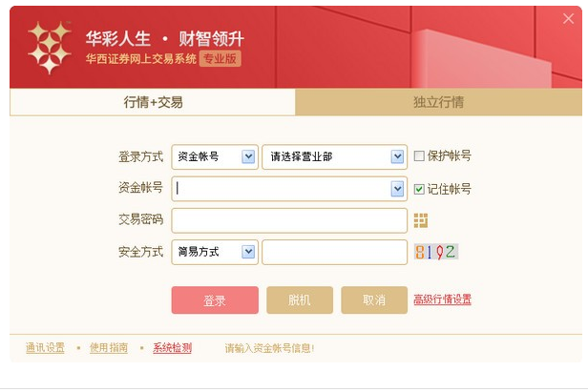Switch to the 独立行情 tab
This screenshot has width=588, height=392.
point(438,102)
